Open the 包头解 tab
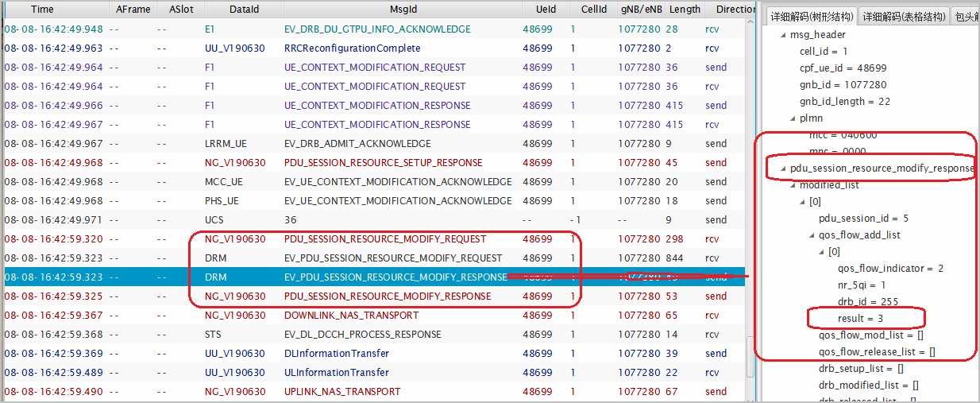980x403 pixels. pos(966,17)
